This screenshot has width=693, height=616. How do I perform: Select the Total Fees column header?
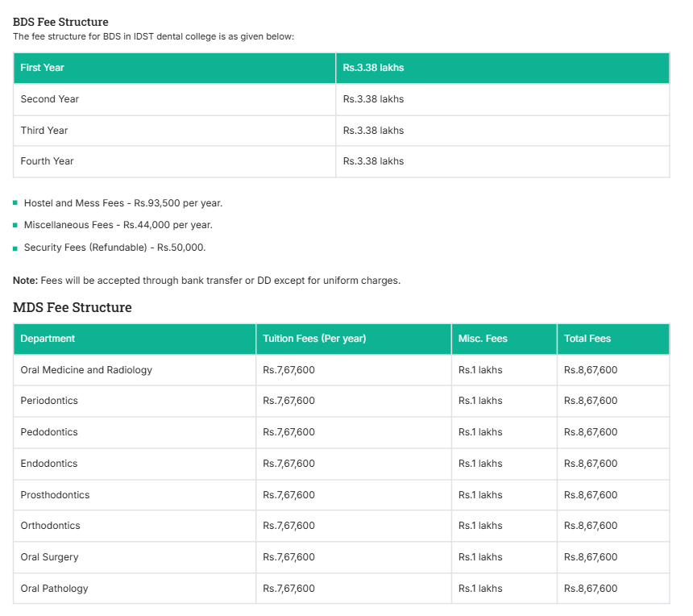588,339
